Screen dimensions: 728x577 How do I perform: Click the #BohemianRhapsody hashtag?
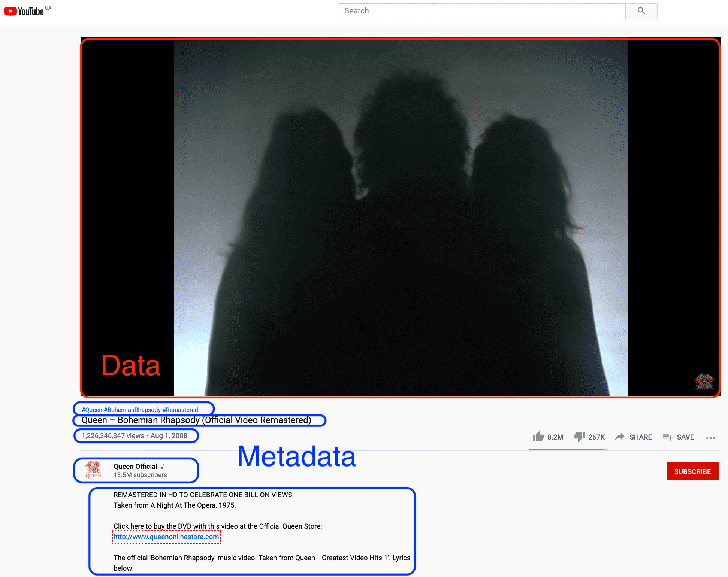[132, 410]
